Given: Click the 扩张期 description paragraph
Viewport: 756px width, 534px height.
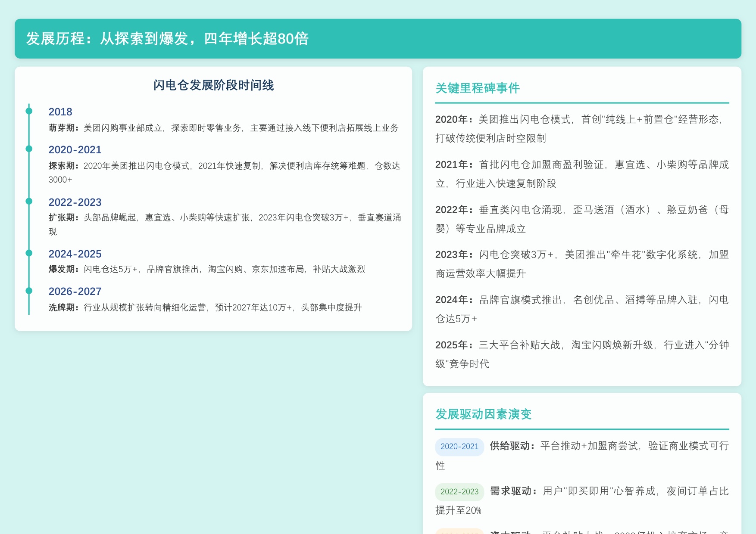Looking at the screenshot, I should point(225,224).
